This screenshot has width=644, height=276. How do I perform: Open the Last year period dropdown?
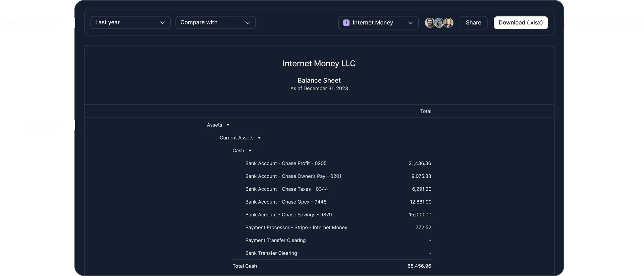(130, 22)
